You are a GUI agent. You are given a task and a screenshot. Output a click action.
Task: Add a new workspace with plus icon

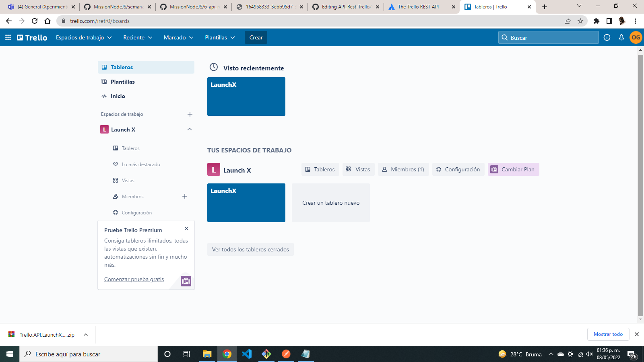[x=190, y=114]
